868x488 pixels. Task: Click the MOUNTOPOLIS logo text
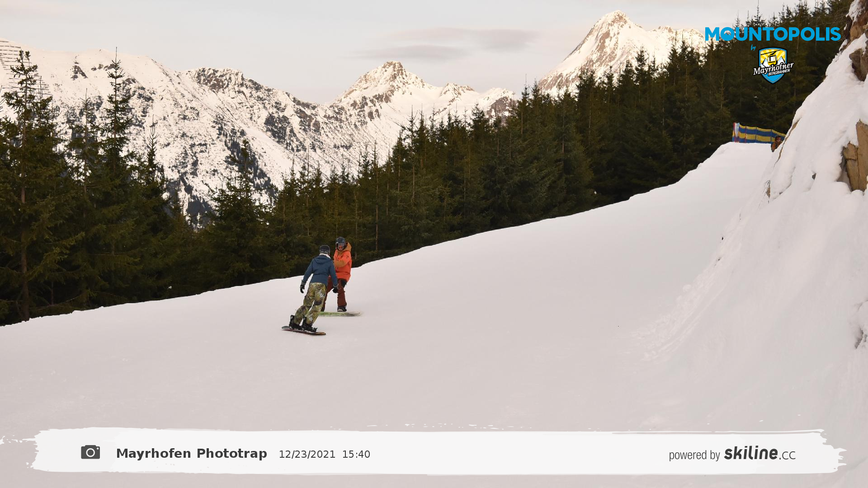[773, 34]
